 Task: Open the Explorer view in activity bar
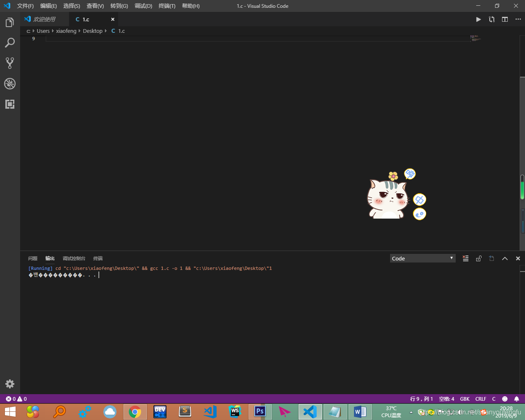10,23
